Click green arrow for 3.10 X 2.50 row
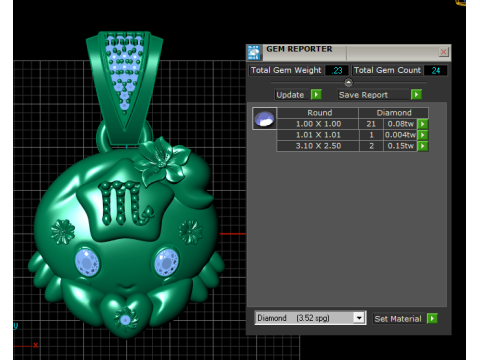480x360 pixels. point(423,146)
